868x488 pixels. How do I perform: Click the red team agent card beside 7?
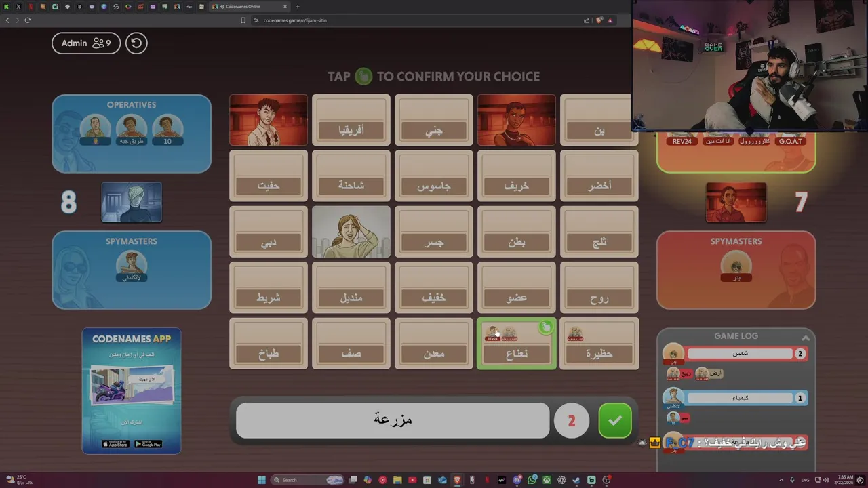tap(736, 202)
